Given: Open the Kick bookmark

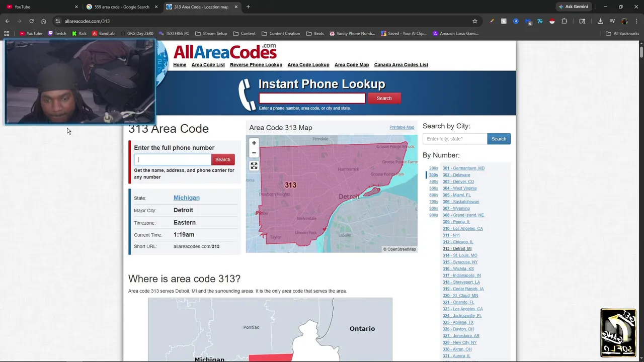Looking at the screenshot, I should tap(79, 34).
